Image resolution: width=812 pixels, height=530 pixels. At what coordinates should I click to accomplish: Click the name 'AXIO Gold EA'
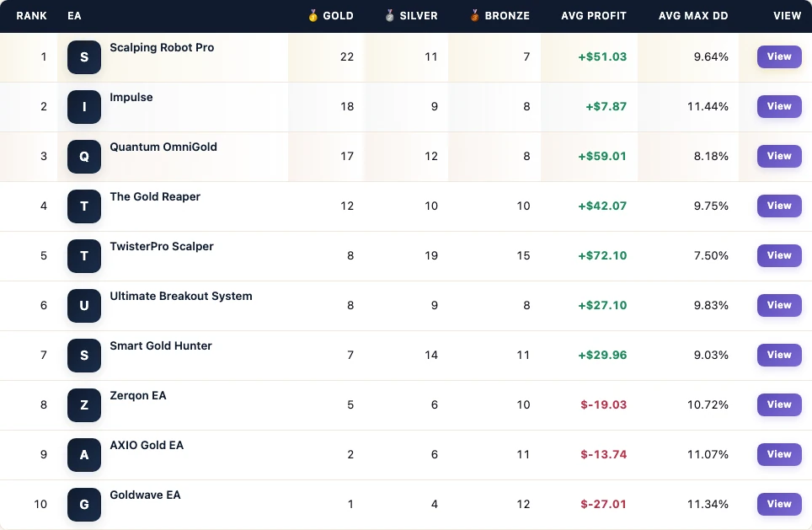click(147, 446)
